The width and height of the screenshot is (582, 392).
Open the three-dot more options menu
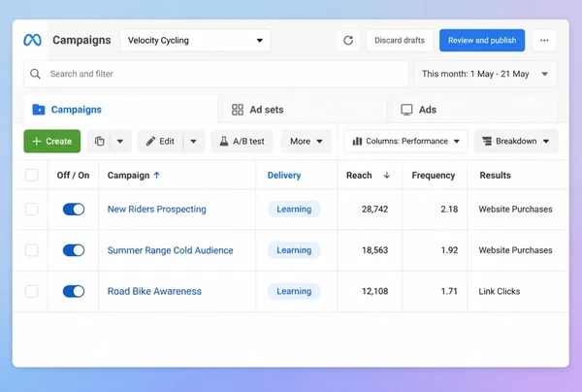pos(544,40)
